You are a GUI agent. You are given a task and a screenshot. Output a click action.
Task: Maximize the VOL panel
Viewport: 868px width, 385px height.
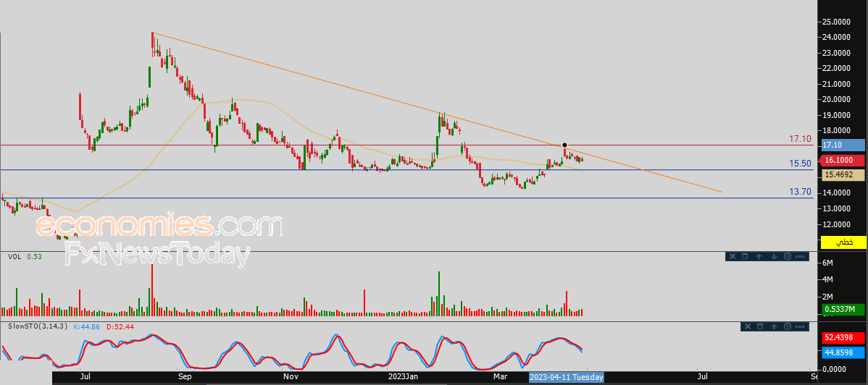pos(745,256)
